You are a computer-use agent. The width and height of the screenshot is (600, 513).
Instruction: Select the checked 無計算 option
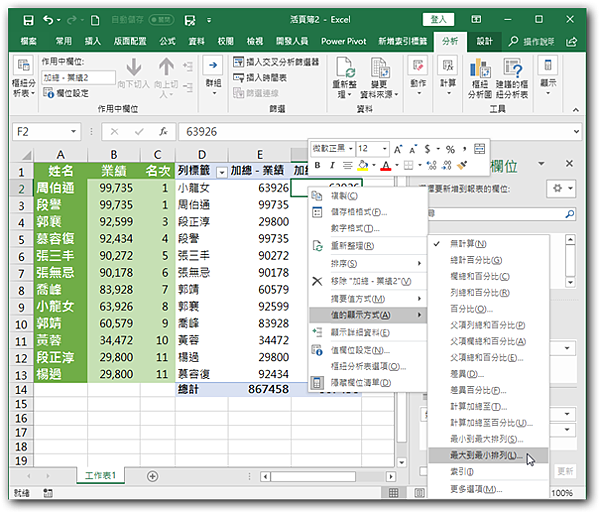tap(468, 244)
